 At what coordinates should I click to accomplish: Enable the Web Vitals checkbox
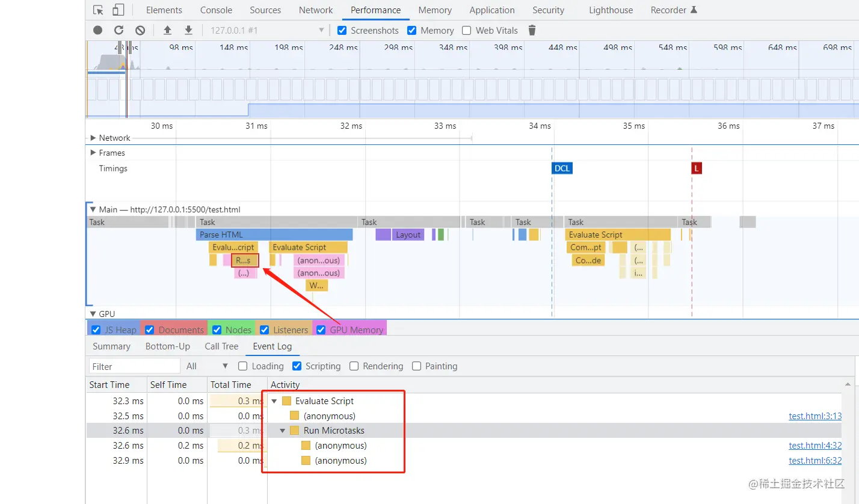click(x=466, y=30)
